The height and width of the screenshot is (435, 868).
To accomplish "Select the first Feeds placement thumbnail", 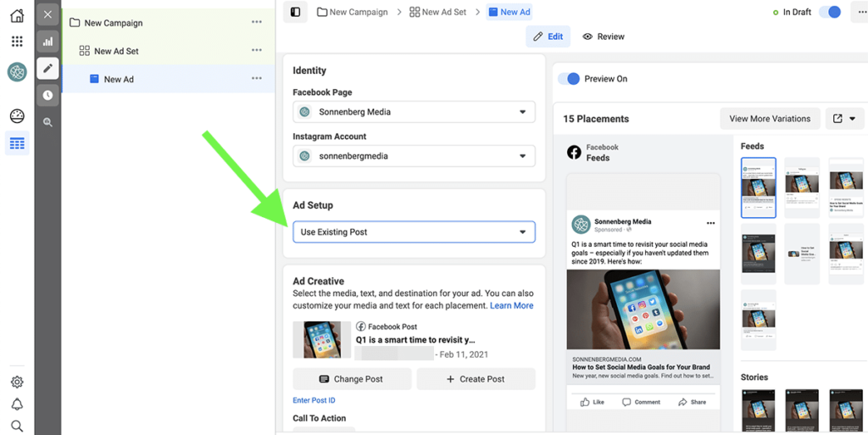I will click(758, 187).
